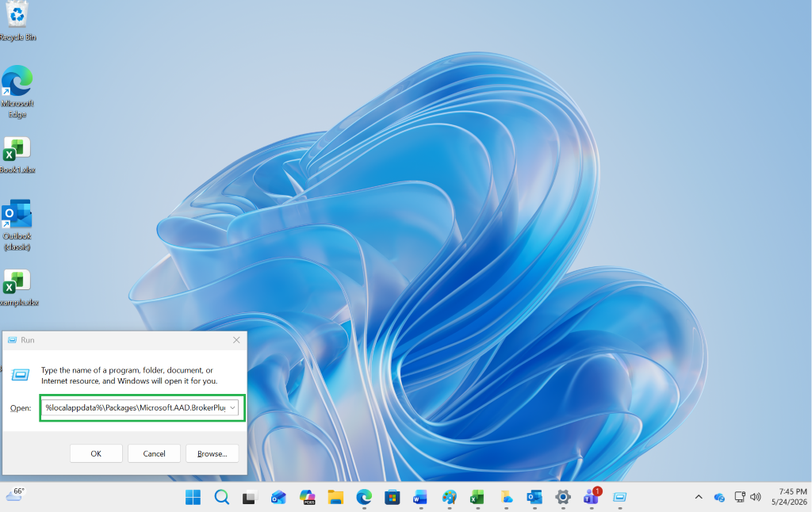Image resolution: width=812 pixels, height=512 pixels.
Task: Click the volume speaker tray icon
Action: [756, 497]
